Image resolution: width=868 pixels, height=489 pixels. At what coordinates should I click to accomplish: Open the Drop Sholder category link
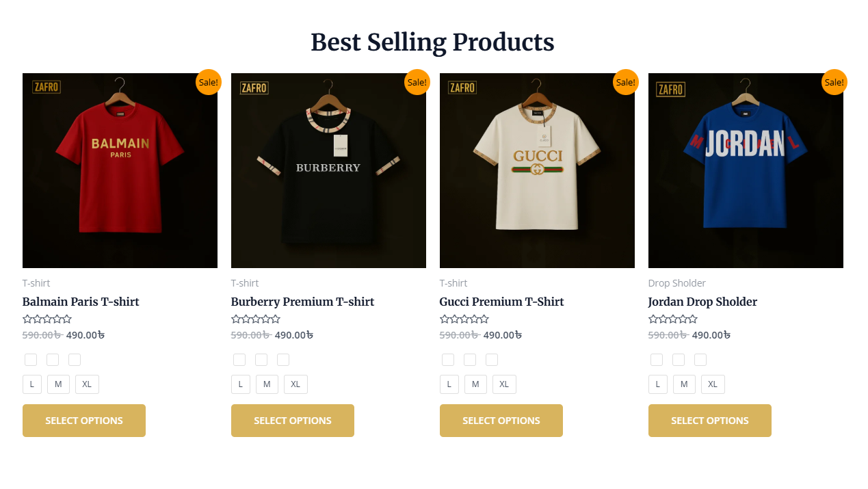pyautogui.click(x=676, y=283)
